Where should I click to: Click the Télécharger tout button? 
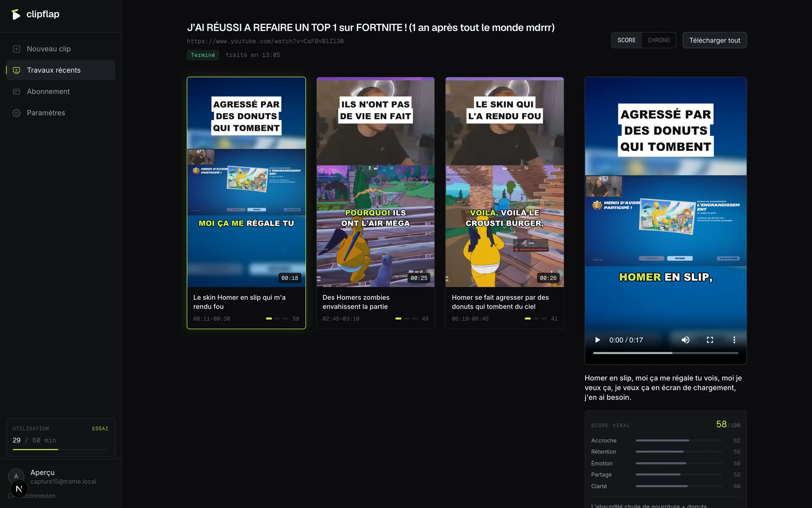point(715,40)
